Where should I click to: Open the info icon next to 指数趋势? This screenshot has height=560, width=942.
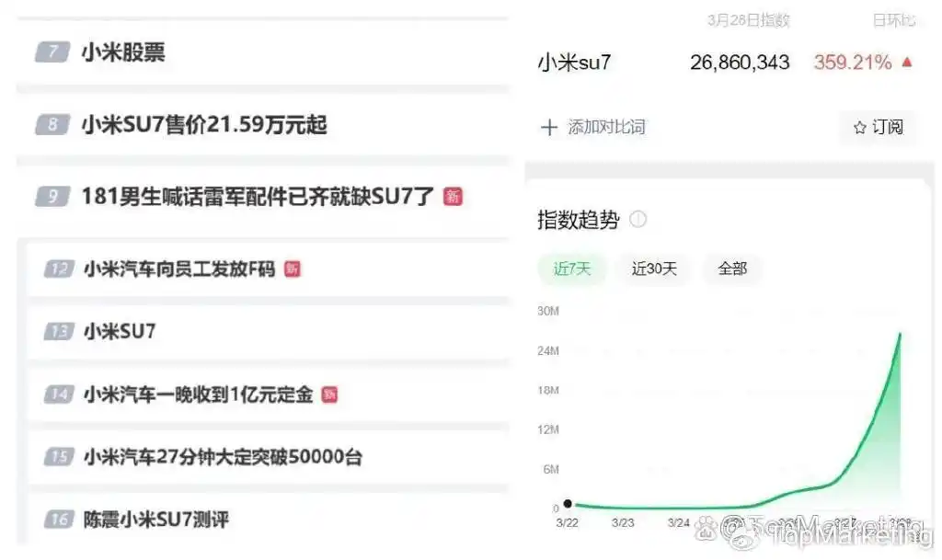tap(638, 220)
